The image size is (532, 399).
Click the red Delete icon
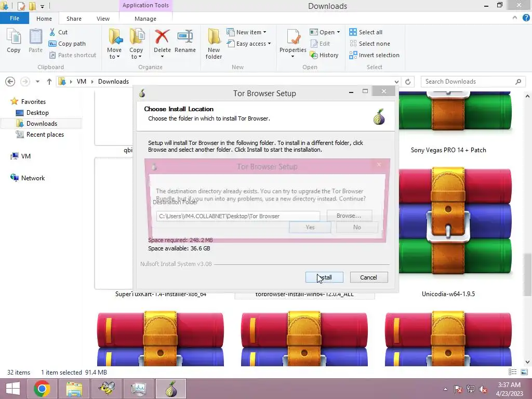pos(162,37)
